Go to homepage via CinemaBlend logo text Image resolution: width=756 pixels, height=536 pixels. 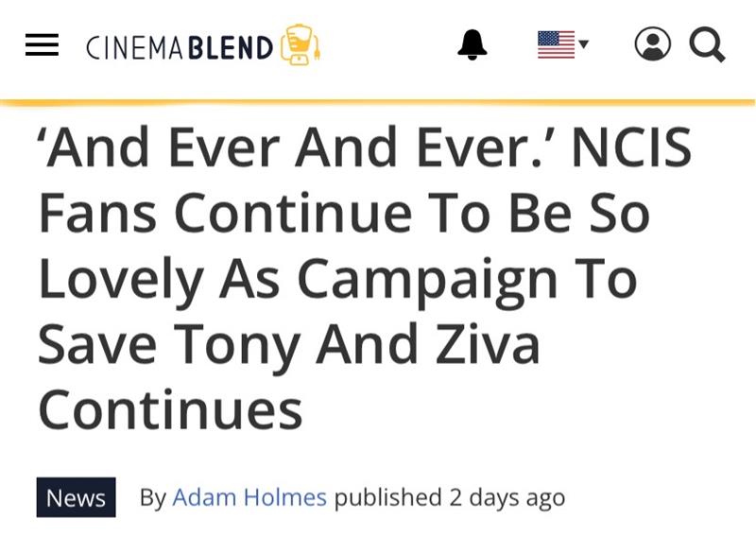180,46
